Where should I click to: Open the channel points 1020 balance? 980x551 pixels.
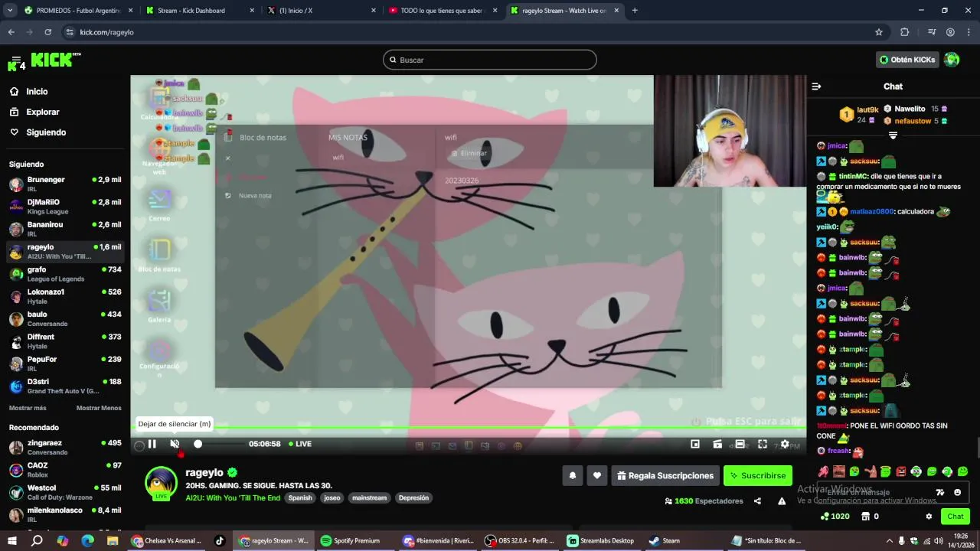pos(835,517)
